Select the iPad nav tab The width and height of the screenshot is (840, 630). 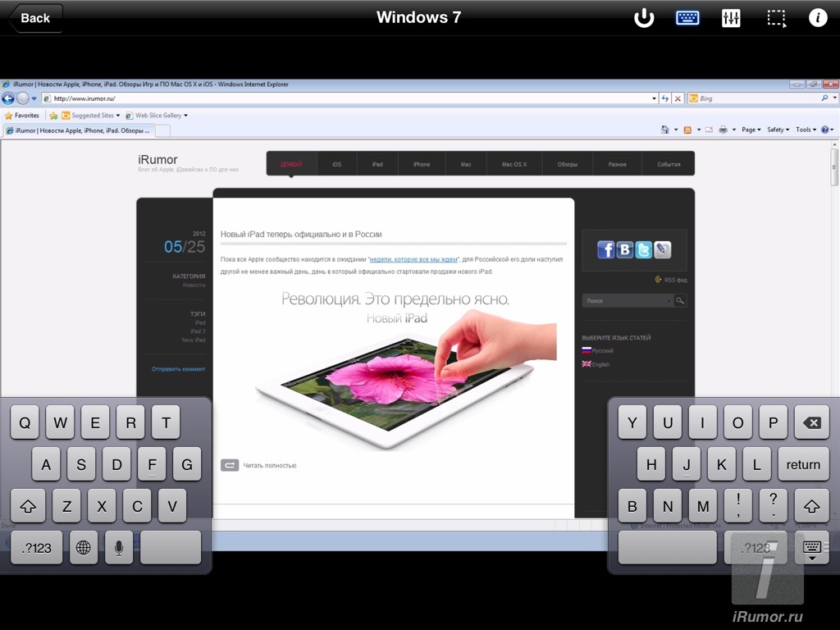377,164
